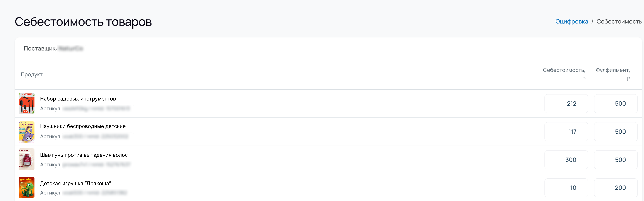Click product name "Наушники беспроводные детские"

pyautogui.click(x=83, y=126)
